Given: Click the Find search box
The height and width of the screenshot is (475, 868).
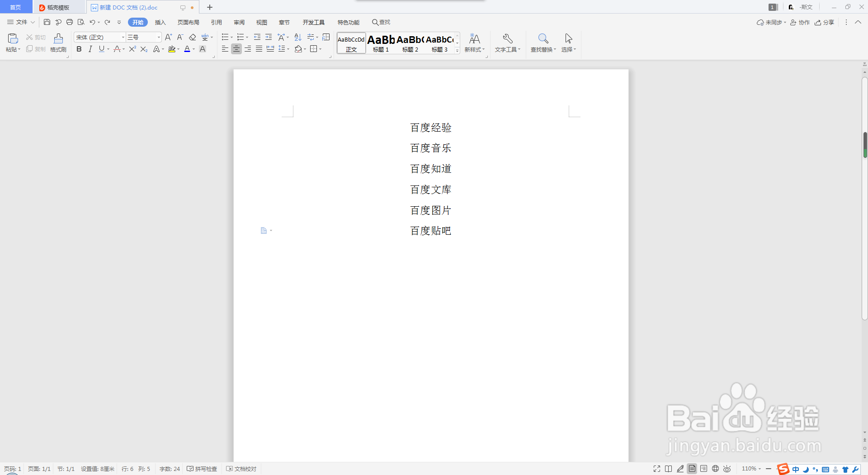Looking at the screenshot, I should pyautogui.click(x=381, y=22).
